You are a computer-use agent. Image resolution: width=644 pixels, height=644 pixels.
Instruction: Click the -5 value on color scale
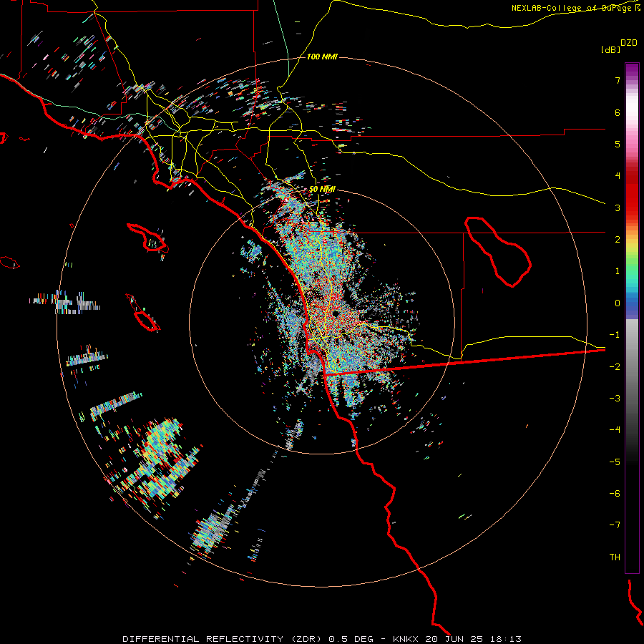(x=615, y=462)
